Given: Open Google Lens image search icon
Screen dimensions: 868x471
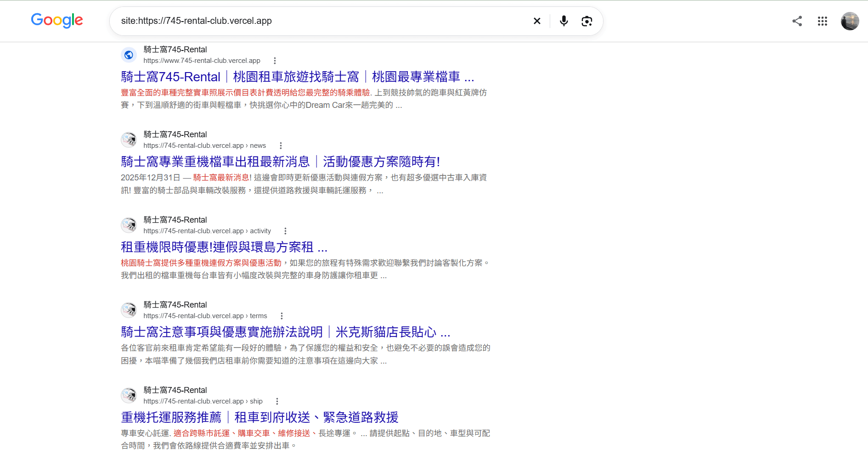Looking at the screenshot, I should point(587,21).
